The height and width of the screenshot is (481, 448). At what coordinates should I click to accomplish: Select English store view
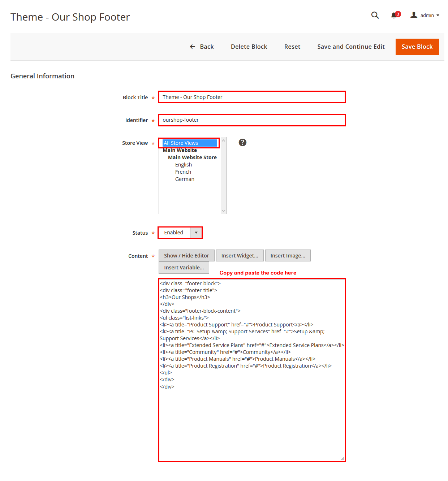tap(184, 165)
